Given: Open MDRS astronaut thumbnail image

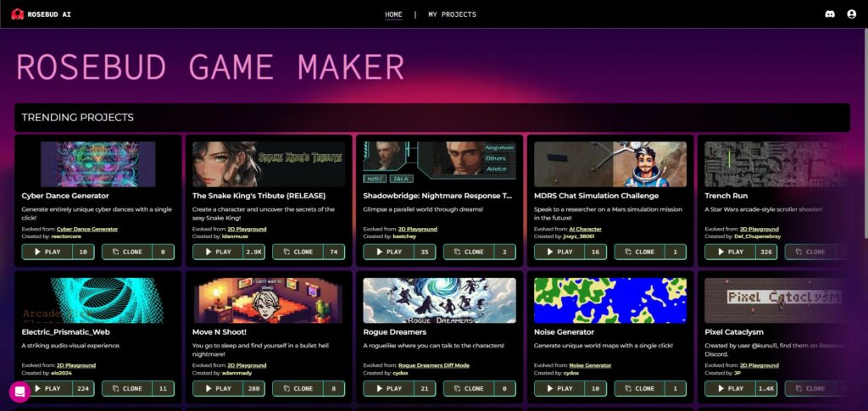Looking at the screenshot, I should pyautogui.click(x=610, y=164).
